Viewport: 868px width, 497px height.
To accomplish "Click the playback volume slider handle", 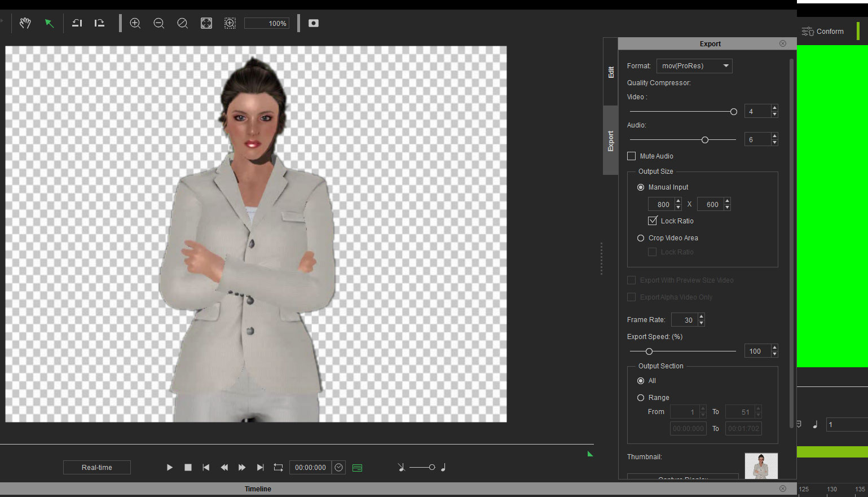I will point(432,468).
